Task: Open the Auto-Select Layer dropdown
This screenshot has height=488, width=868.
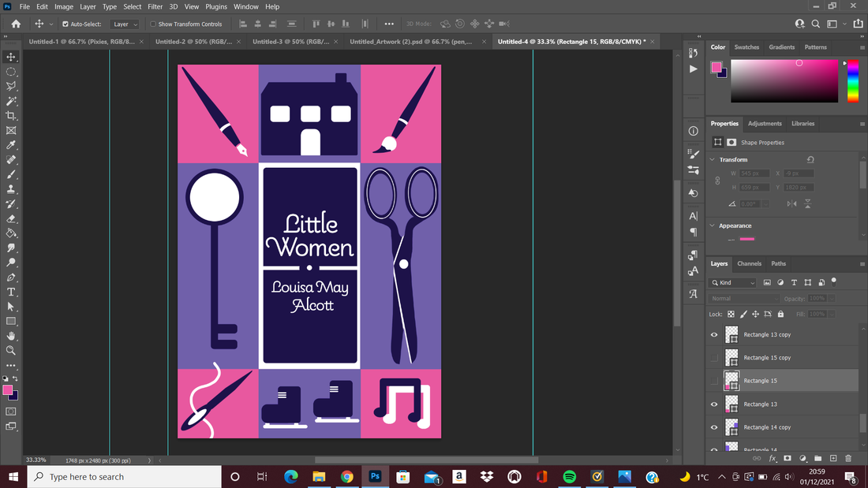Action: coord(125,24)
